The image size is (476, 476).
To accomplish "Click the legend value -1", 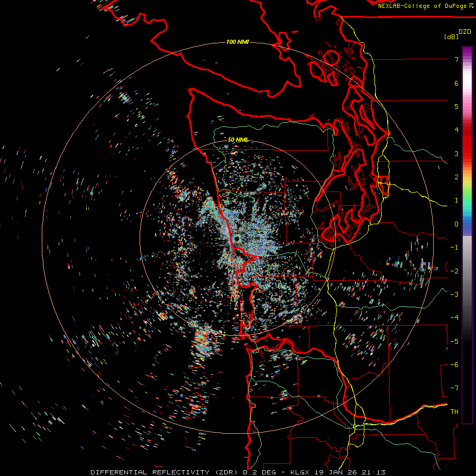I will 454,248.
